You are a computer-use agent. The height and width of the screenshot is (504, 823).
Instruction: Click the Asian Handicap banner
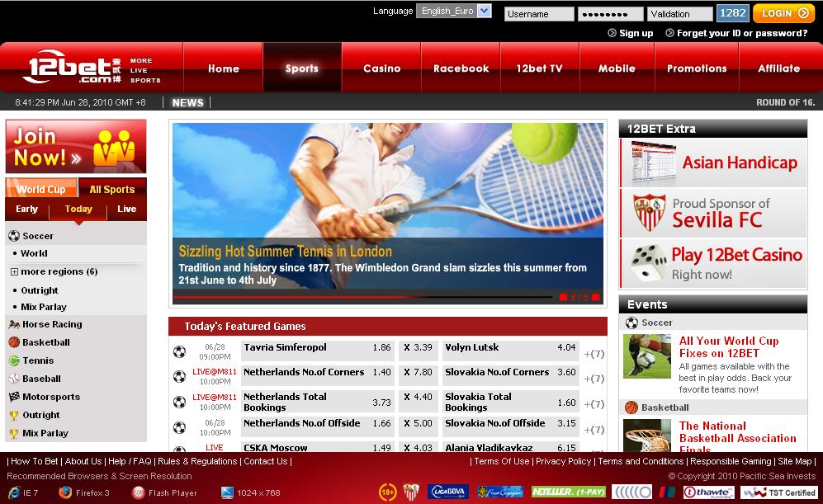pos(713,163)
